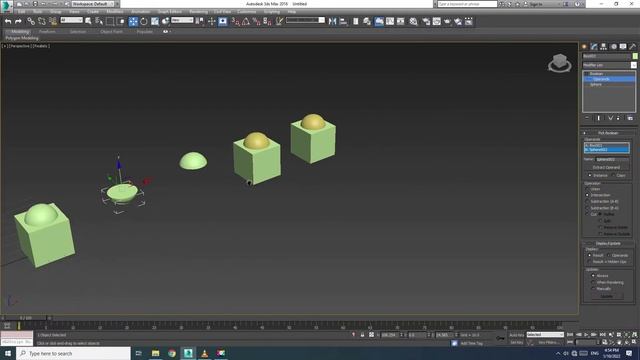Click the Align tool icon
This screenshot has height=360, width=640.
[x=343, y=22]
